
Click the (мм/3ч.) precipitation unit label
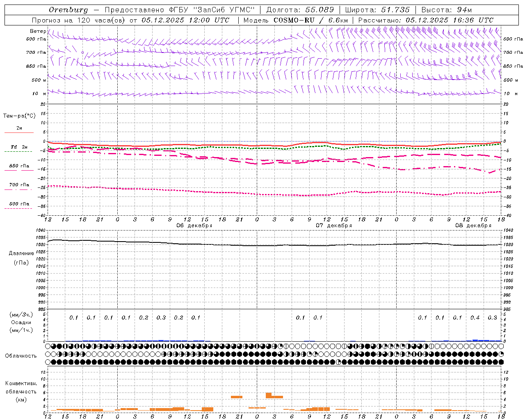[21, 315]
